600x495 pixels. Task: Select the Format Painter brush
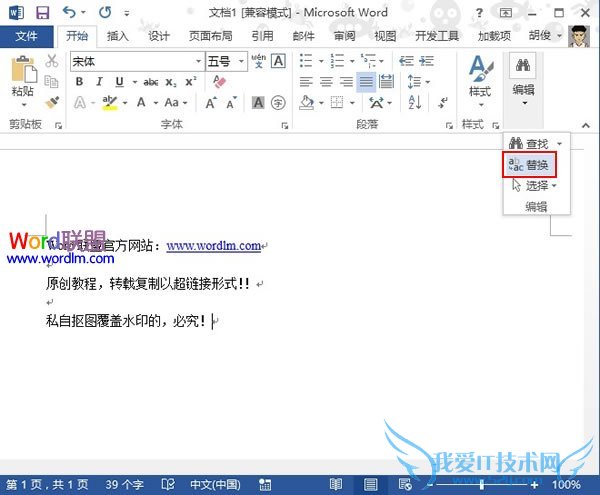[52, 102]
